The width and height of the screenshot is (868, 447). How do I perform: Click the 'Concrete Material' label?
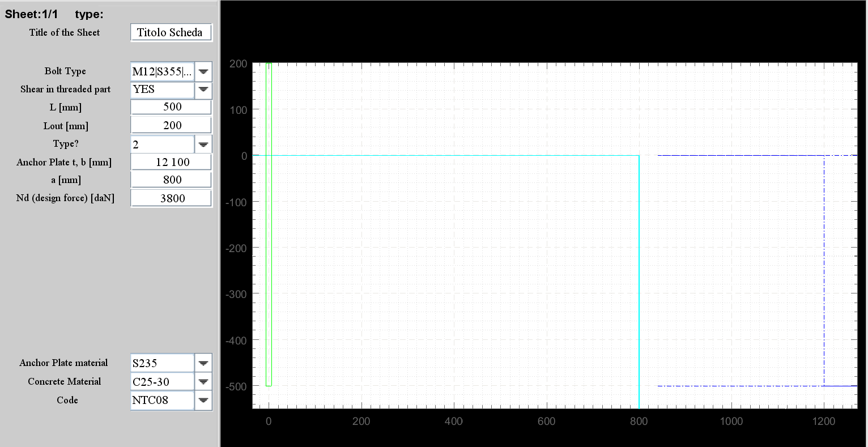point(65,381)
